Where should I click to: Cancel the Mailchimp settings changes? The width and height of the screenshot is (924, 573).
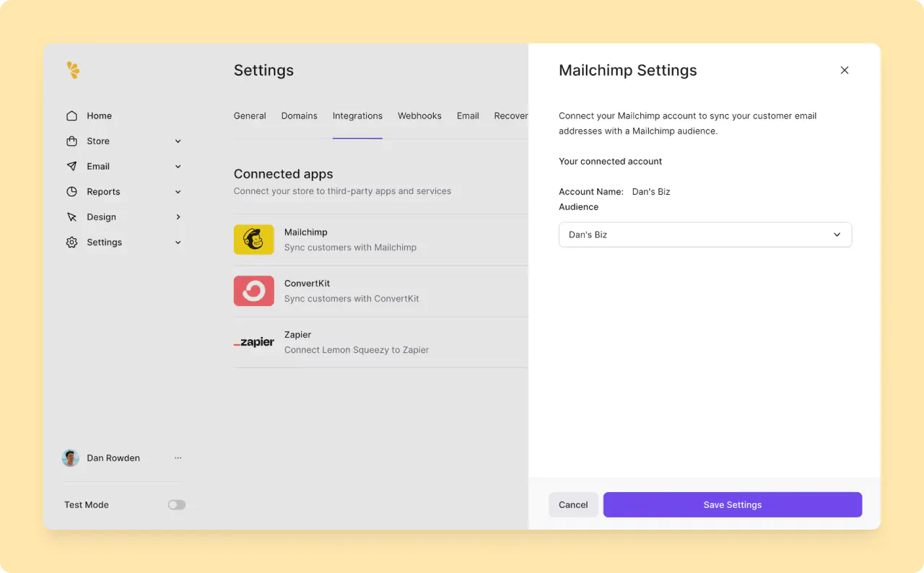tap(572, 504)
